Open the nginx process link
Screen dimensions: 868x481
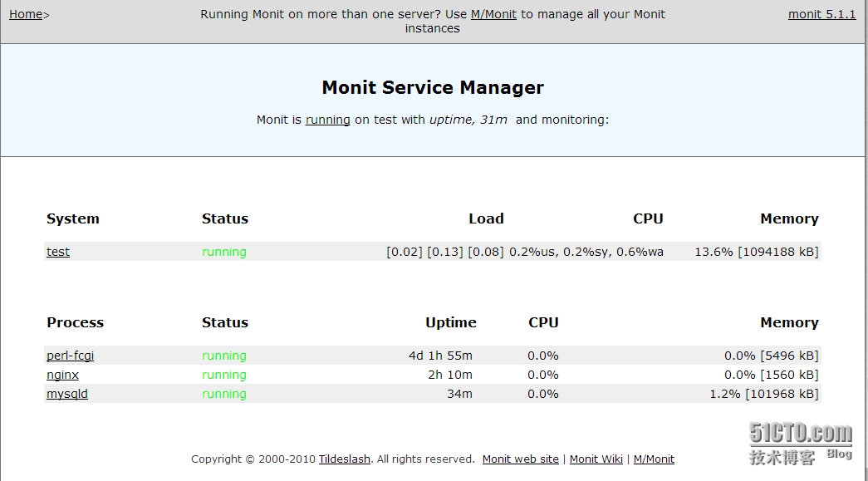point(62,375)
